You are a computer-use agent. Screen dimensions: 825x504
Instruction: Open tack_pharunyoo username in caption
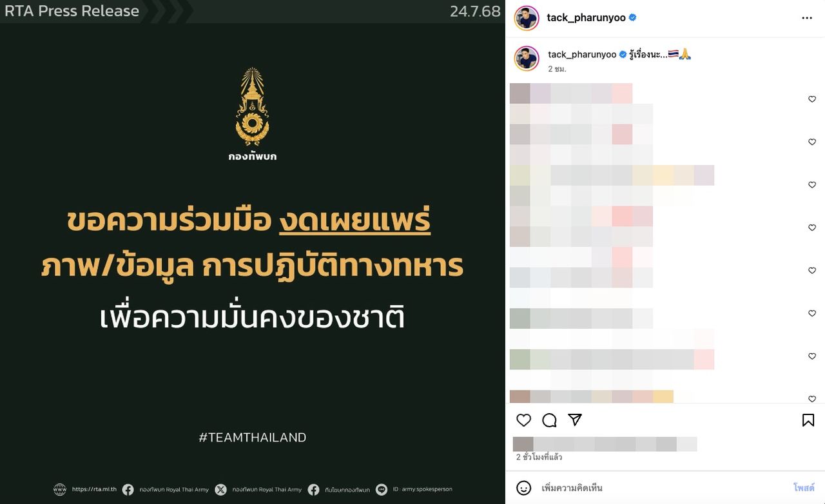(582, 55)
